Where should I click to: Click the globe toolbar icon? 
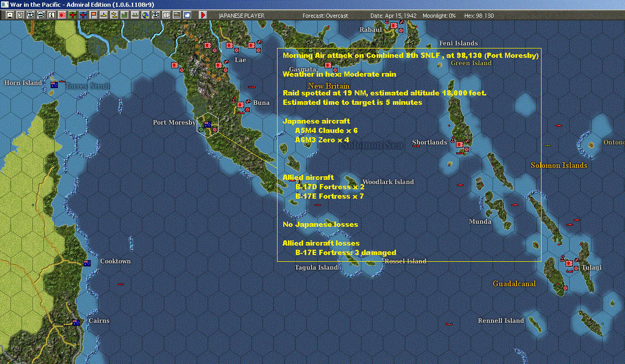146,15
